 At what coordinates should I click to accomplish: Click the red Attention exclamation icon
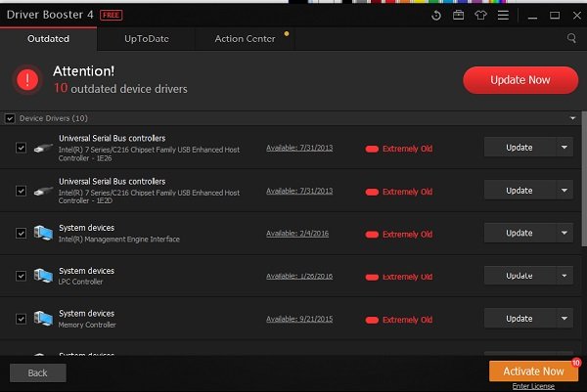click(x=27, y=80)
